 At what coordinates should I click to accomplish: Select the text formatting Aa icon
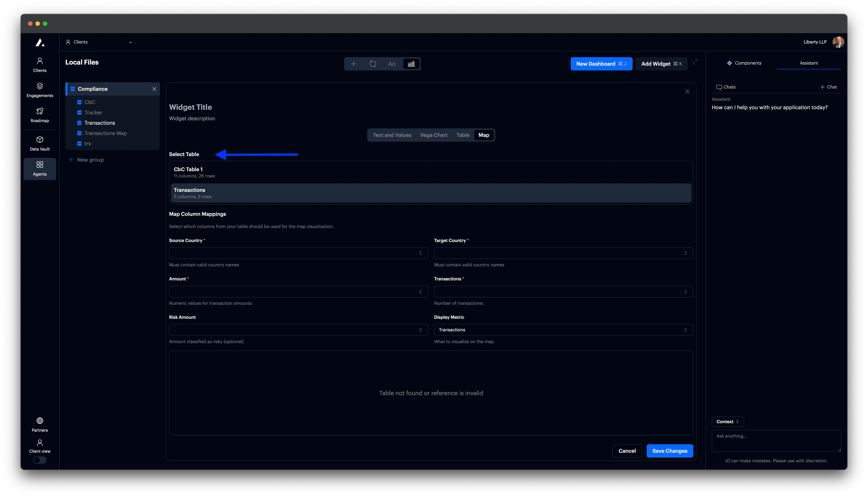click(x=392, y=64)
